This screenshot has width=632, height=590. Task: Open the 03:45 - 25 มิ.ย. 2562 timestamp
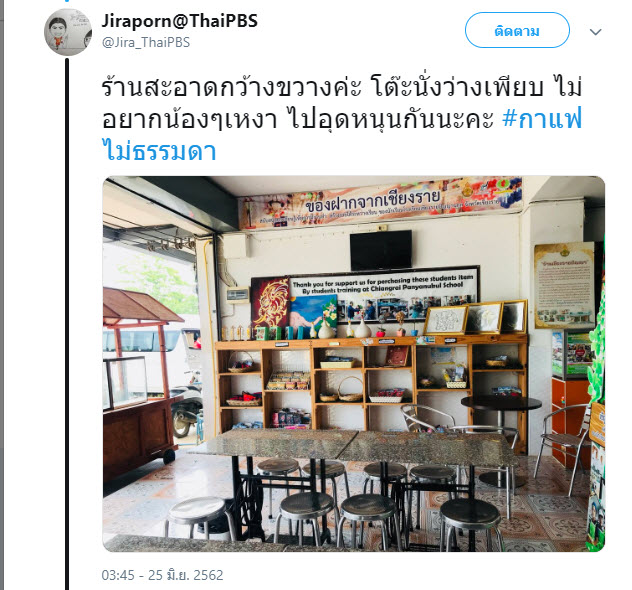[x=162, y=575]
